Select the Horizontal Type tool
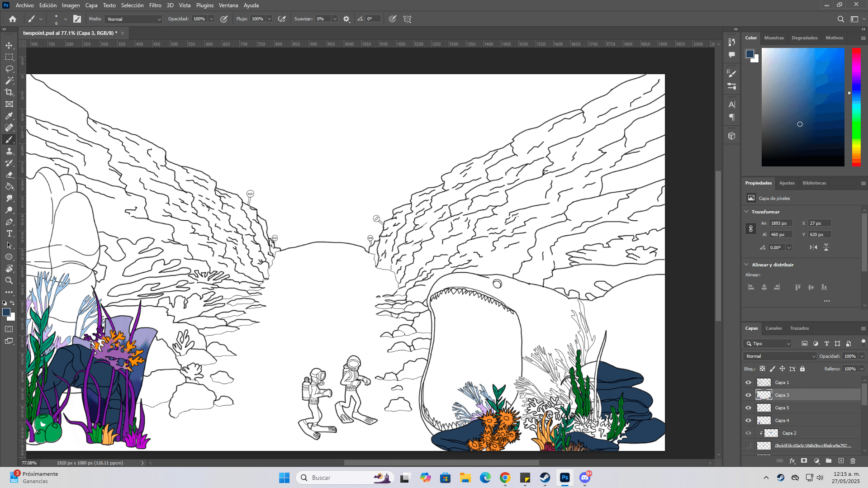The image size is (868, 488). click(9, 233)
